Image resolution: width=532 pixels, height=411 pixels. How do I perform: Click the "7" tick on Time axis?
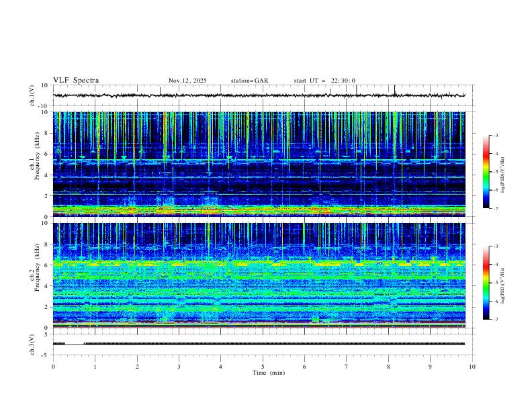pyautogui.click(x=347, y=367)
